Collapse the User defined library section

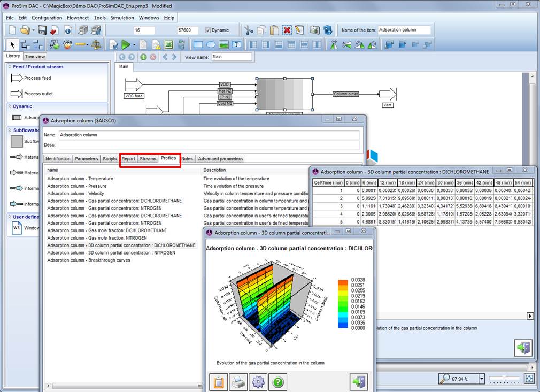(x=10, y=217)
